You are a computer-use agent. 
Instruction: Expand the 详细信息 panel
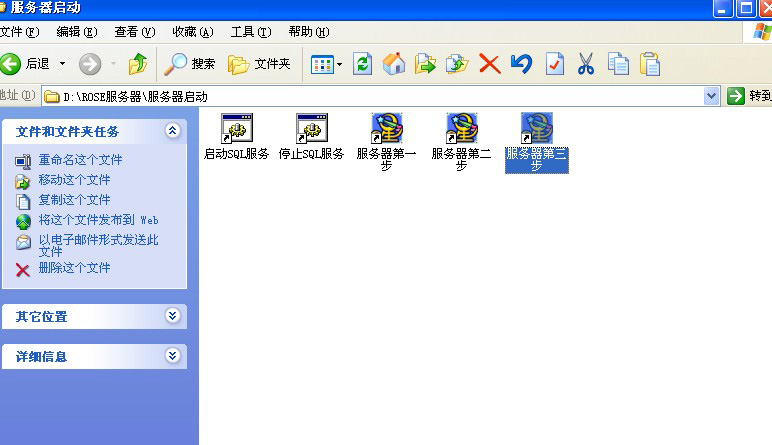pyautogui.click(x=173, y=355)
